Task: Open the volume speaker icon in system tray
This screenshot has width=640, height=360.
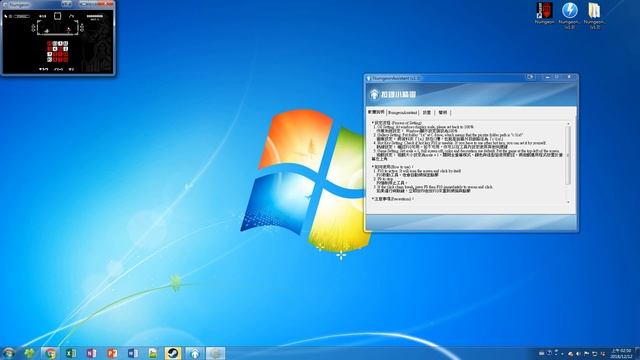Action: [x=578, y=353]
